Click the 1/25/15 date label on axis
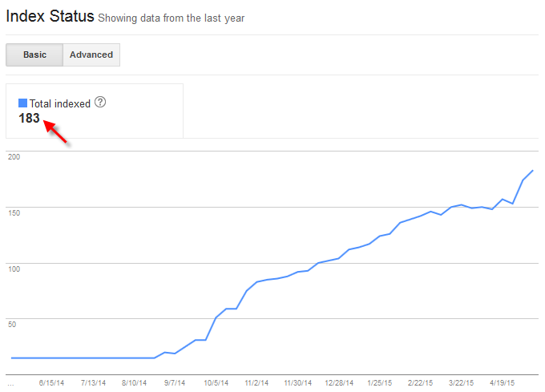545x392 pixels. tap(380, 383)
